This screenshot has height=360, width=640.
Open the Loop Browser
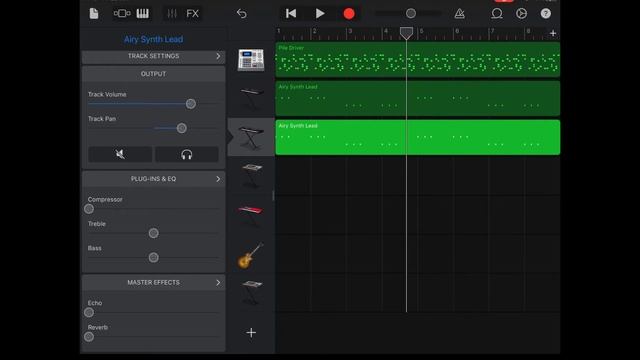tap(497, 13)
